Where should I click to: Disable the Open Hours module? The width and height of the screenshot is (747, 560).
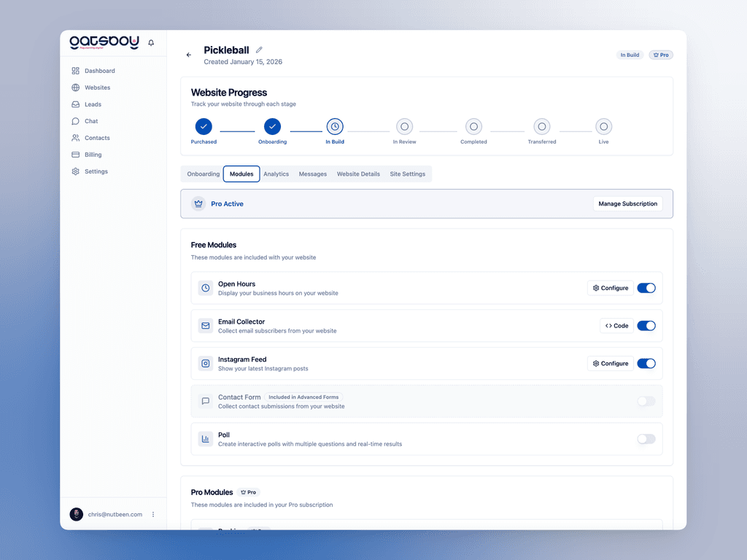point(646,288)
